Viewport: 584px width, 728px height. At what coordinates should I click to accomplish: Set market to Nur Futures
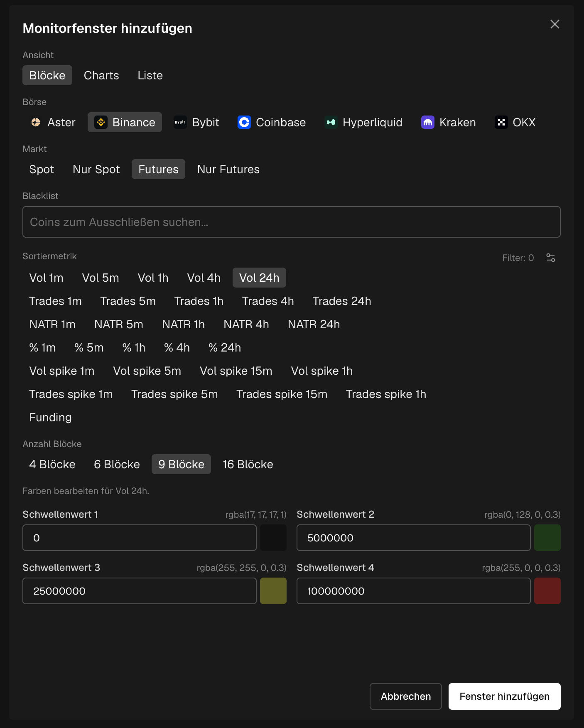pos(228,169)
